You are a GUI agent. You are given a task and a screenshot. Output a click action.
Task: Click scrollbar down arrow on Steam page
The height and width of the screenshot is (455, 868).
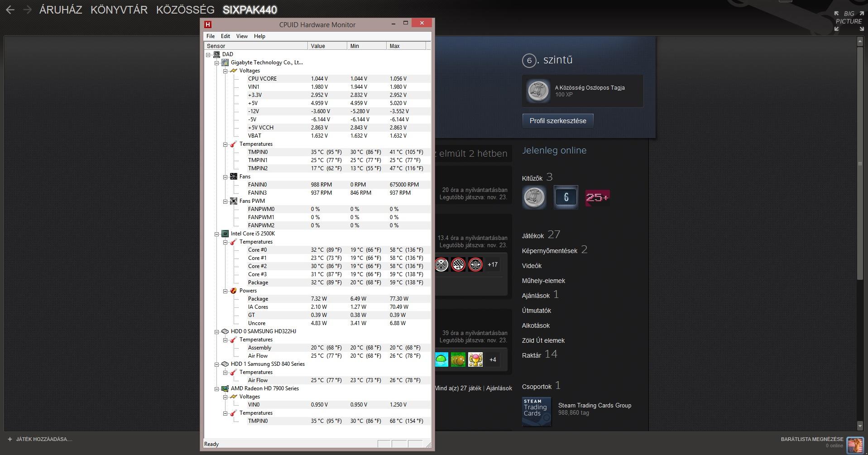pyautogui.click(x=860, y=426)
